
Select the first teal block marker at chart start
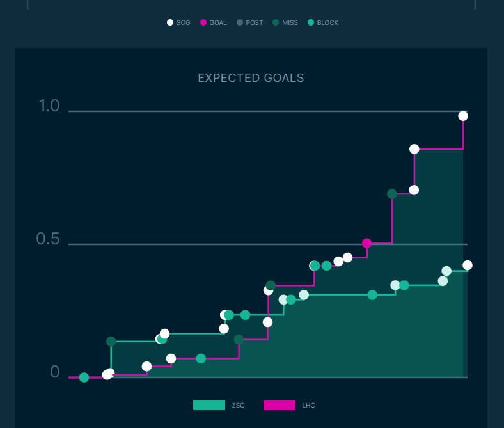click(84, 377)
